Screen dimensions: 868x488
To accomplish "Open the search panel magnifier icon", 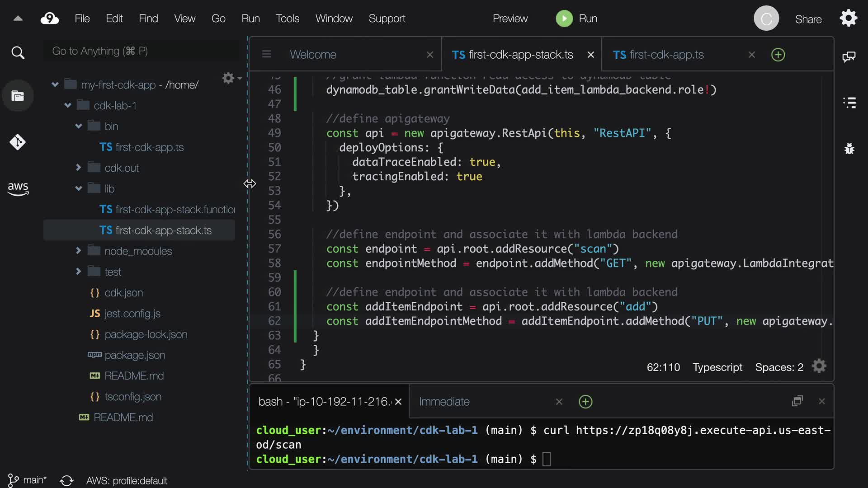I will [x=18, y=53].
